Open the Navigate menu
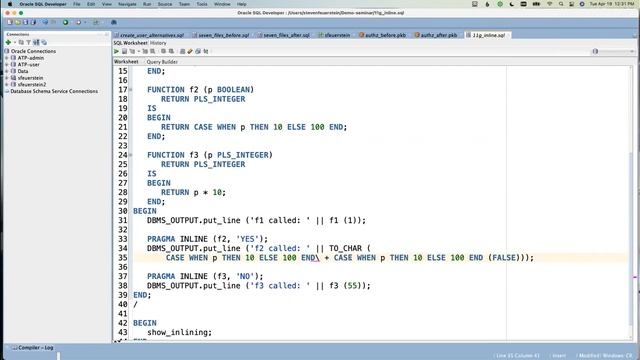The height and width of the screenshot is (360, 640). tap(127, 4)
